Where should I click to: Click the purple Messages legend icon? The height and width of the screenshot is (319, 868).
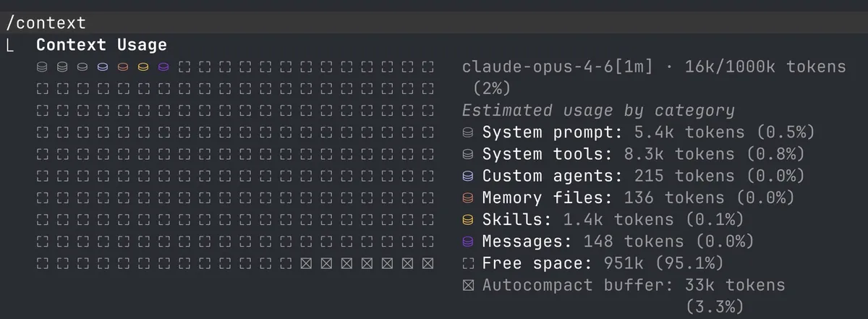468,241
